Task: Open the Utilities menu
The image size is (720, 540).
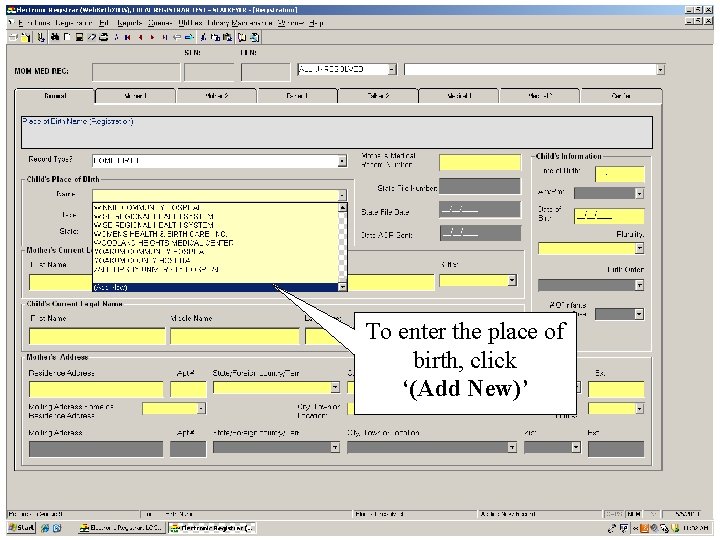Action: click(190, 22)
